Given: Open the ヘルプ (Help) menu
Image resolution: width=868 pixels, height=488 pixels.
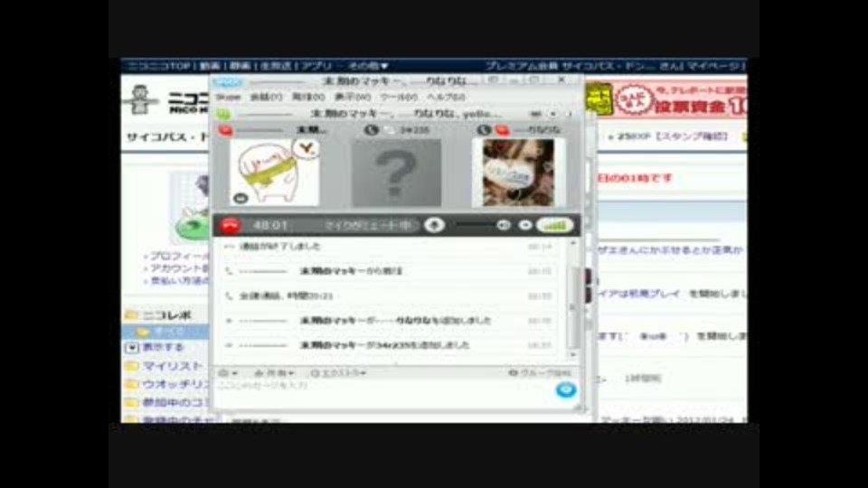Looking at the screenshot, I should 446,97.
